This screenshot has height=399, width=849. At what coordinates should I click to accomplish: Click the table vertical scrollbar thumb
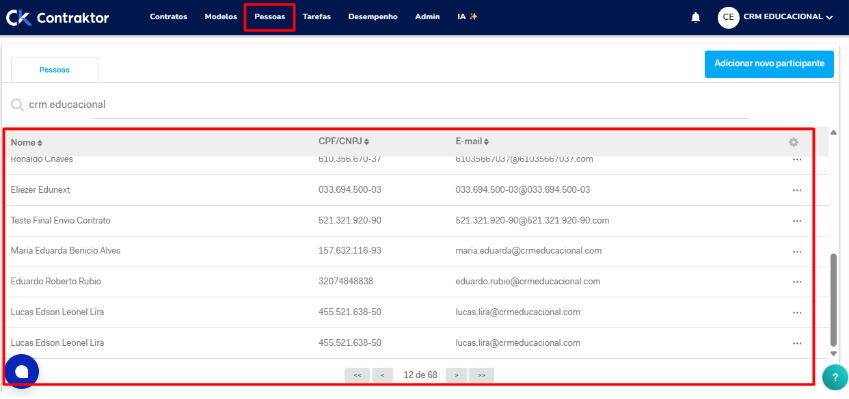pyautogui.click(x=835, y=299)
